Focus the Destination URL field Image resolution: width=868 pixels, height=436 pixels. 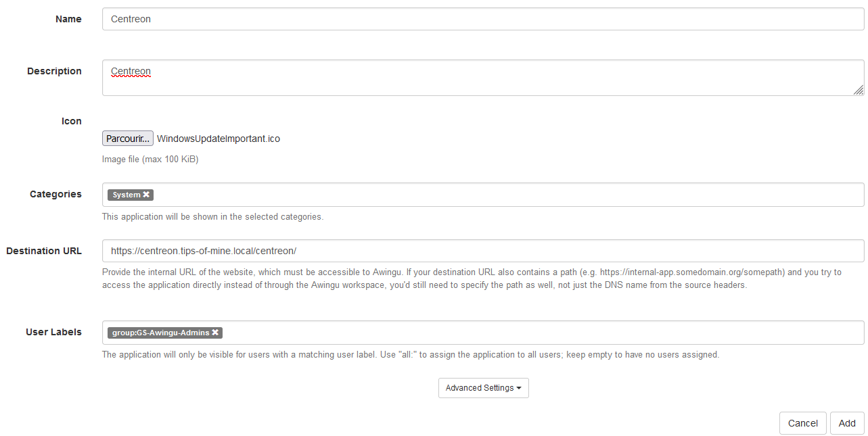click(483, 251)
